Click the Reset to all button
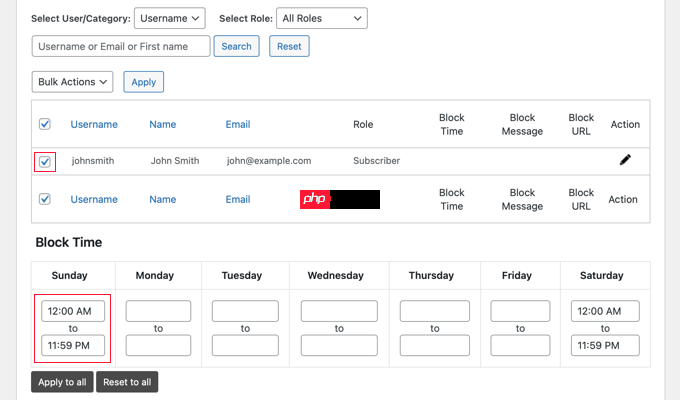This screenshot has height=400, width=680. 127,382
